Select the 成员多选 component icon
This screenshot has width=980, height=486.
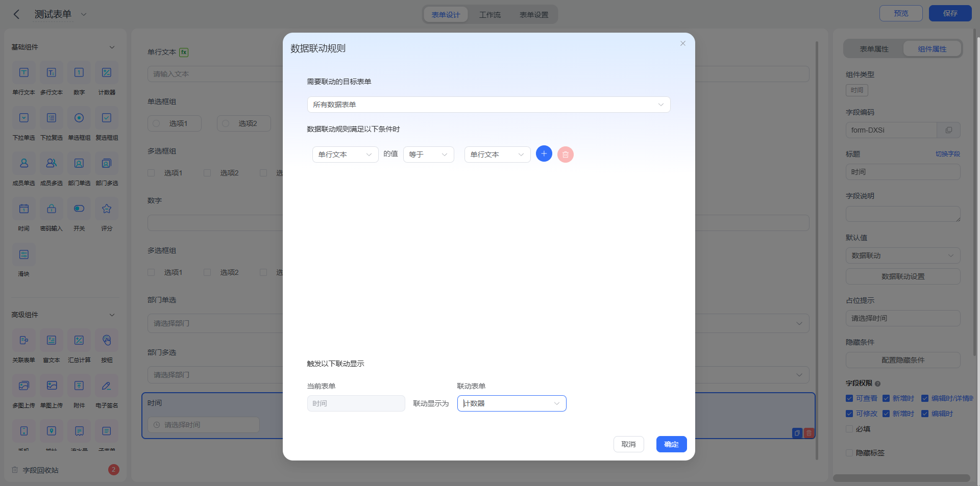52,164
